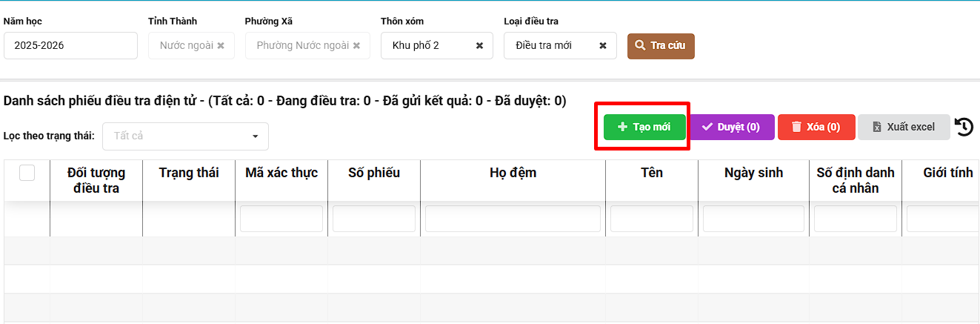Clear the Khu phố 2 selection
Screen dimensions: 980x324
479,46
